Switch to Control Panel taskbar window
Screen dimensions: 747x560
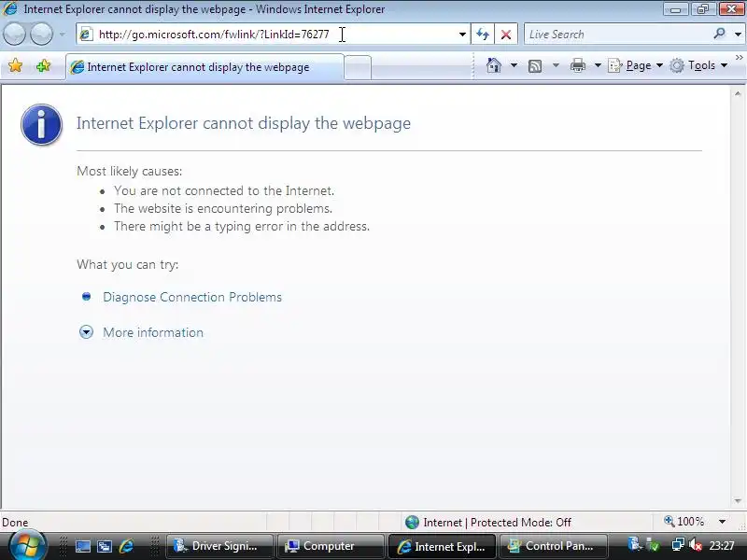click(x=554, y=546)
